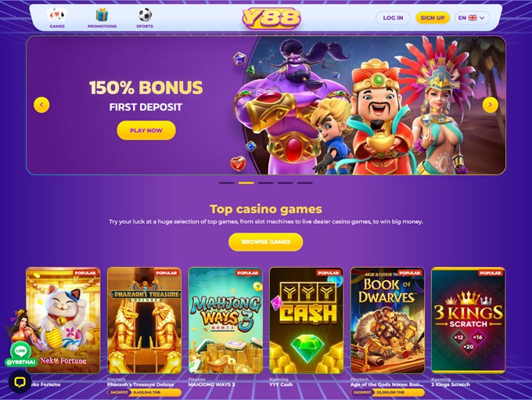The height and width of the screenshot is (400, 532).
Task: Click the SIGN UP button
Action: click(433, 18)
